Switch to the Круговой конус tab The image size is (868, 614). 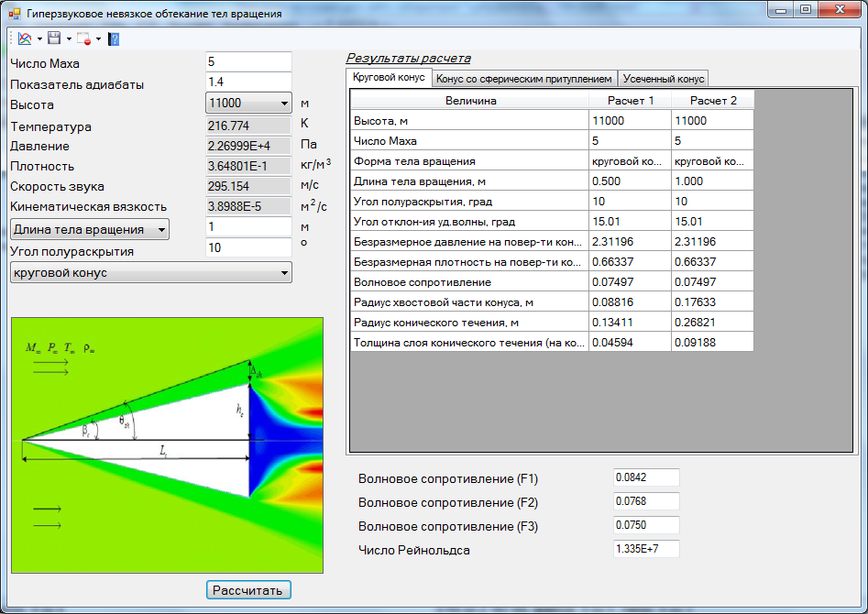389,78
